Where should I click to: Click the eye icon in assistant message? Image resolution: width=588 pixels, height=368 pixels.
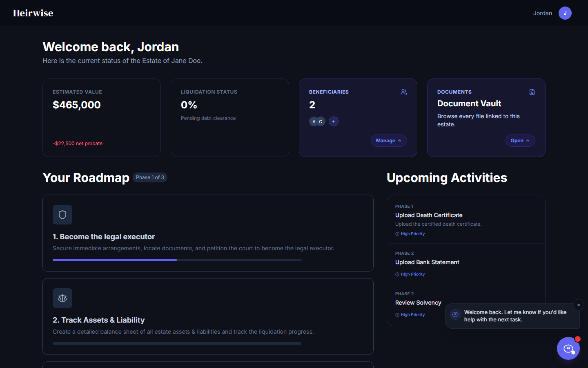[x=455, y=314]
